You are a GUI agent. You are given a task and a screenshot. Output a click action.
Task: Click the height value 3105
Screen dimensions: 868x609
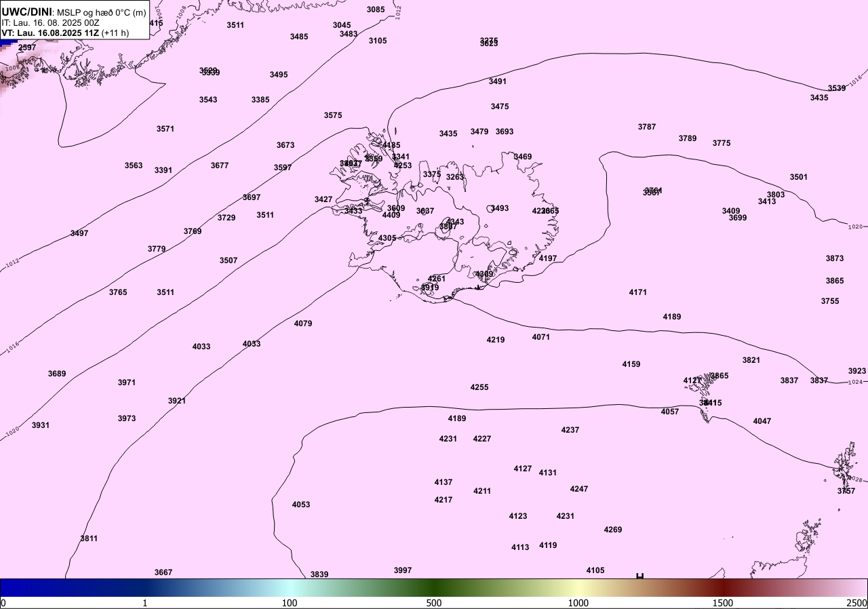tap(378, 41)
